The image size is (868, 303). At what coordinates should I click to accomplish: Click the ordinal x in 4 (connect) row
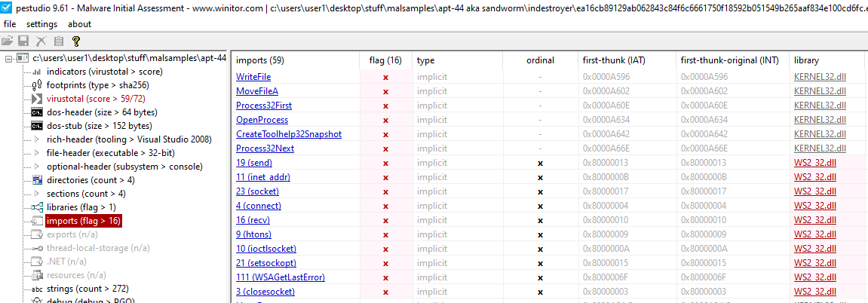(540, 207)
